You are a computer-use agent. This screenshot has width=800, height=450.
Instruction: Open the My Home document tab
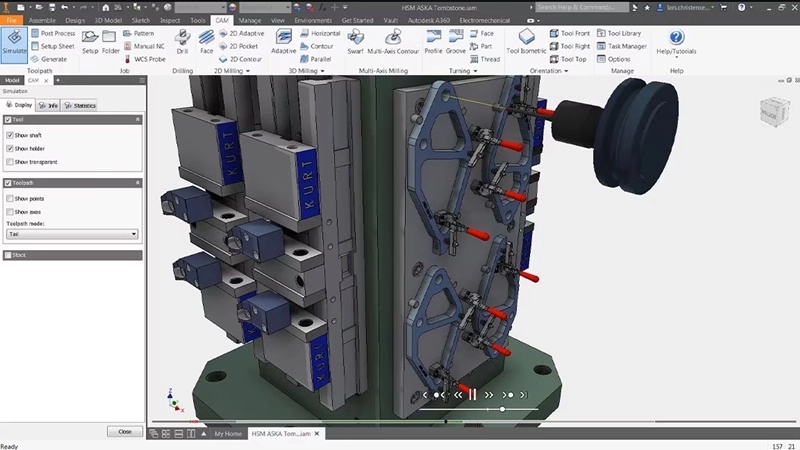228,434
